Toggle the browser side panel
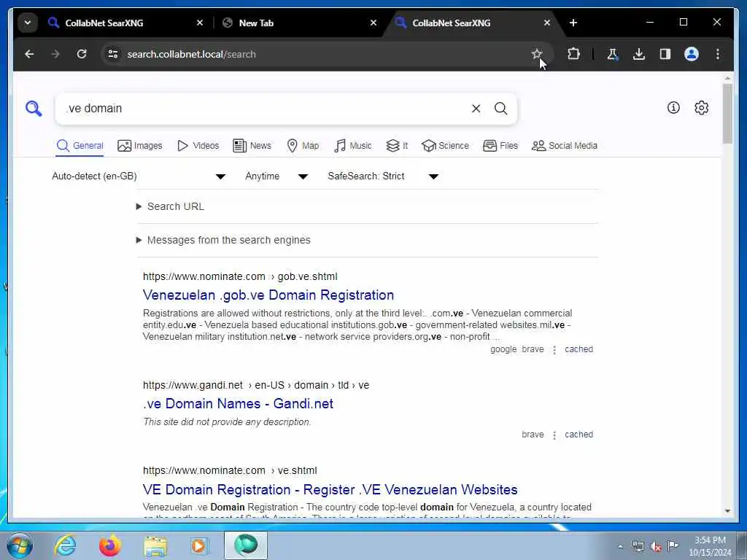Screen dimensions: 747x560 pos(665,54)
